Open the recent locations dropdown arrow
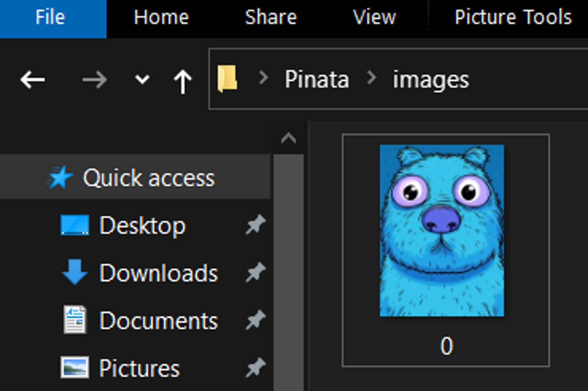The height and width of the screenshot is (391, 588). point(142,79)
